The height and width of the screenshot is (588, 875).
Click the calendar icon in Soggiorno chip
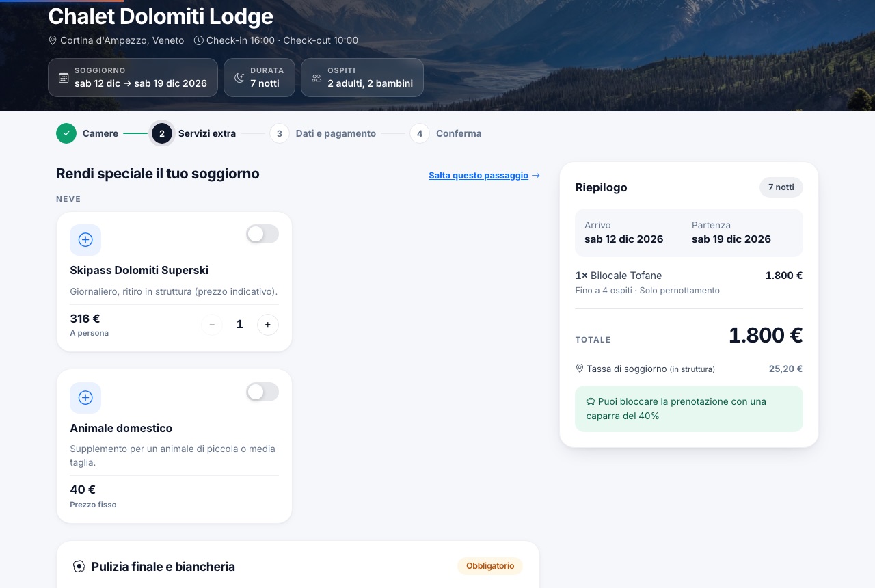coord(64,78)
